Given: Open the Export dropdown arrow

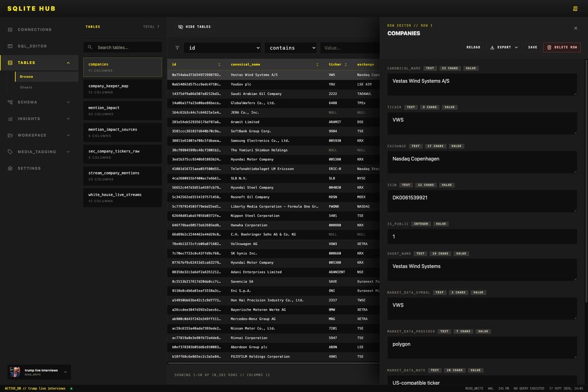Looking at the screenshot, I should pos(516,48).
